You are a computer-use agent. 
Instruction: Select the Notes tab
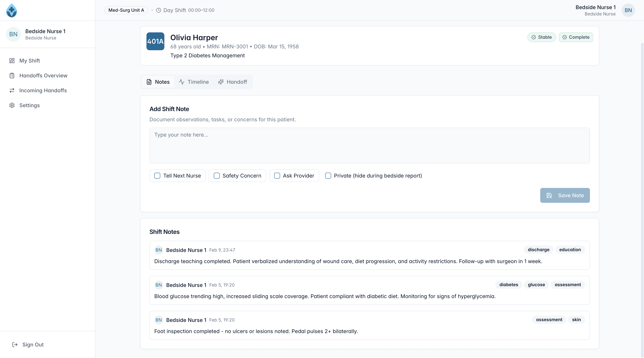click(x=158, y=82)
